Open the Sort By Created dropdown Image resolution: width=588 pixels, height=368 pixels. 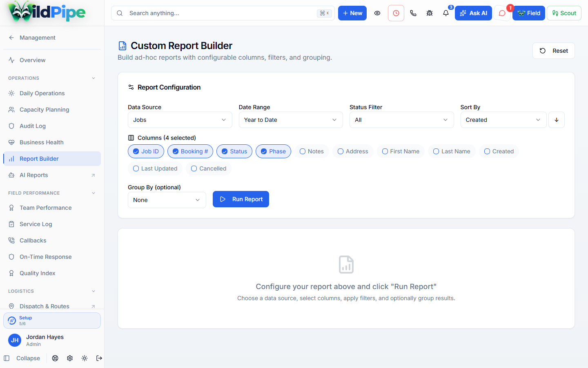click(503, 120)
